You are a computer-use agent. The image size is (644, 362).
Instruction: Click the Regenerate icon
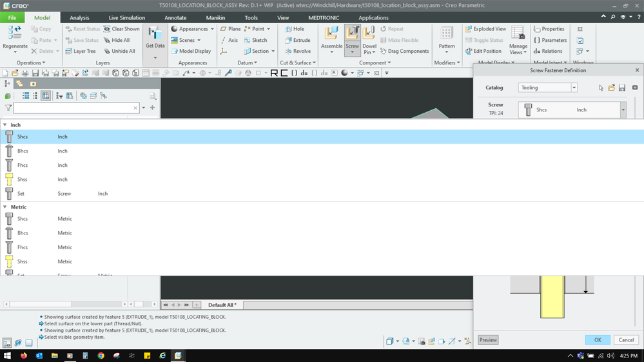[x=15, y=33]
